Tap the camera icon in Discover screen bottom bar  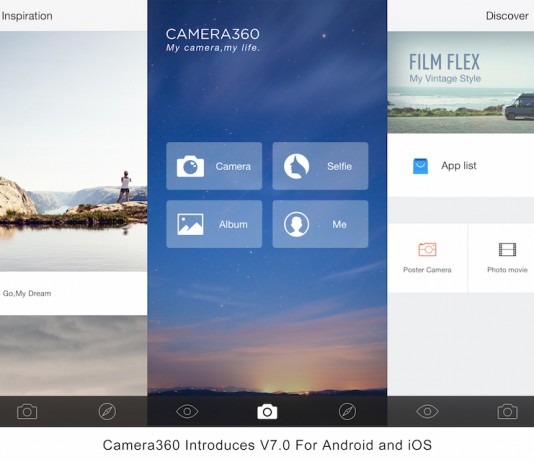coord(507,412)
